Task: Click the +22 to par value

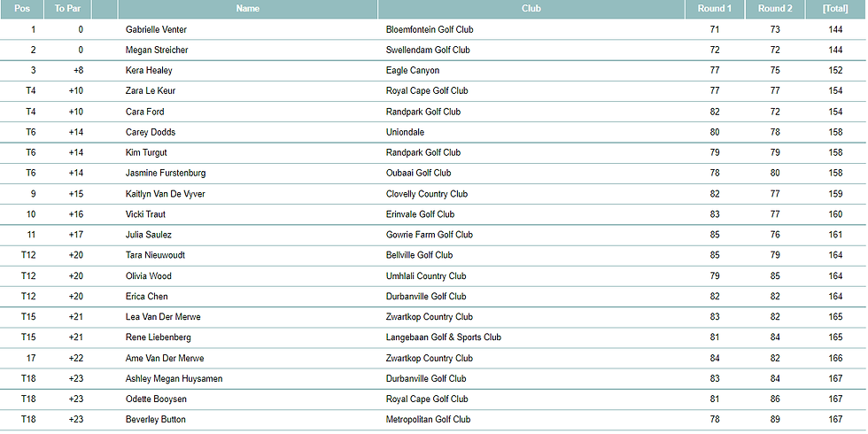Action: 76,359
